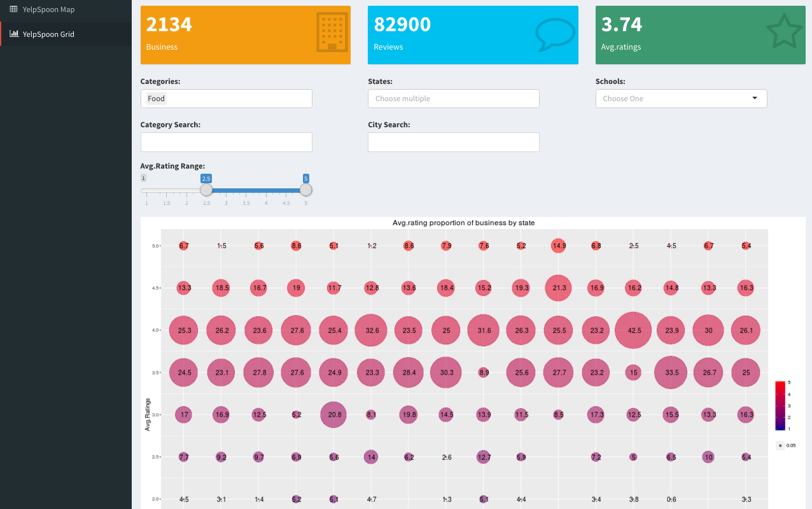812x509 pixels.
Task: Focus the Category Search text box
Action: (x=226, y=142)
